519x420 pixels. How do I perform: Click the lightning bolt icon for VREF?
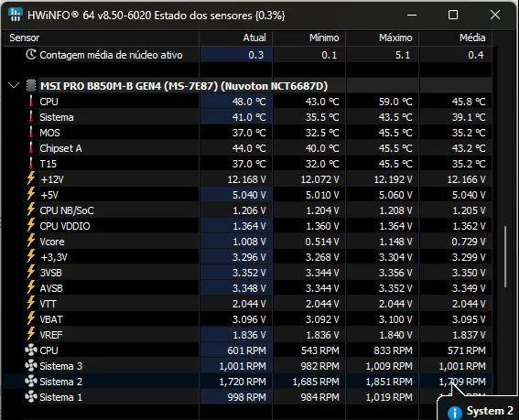[31, 334]
